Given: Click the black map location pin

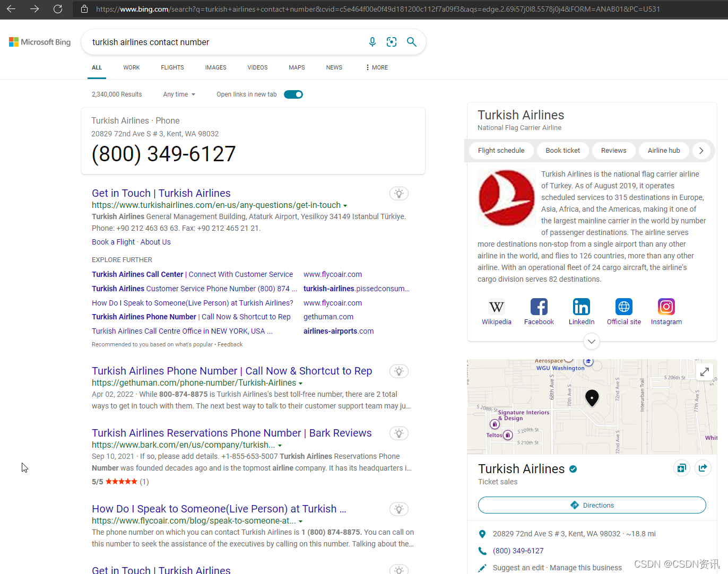Looking at the screenshot, I should coord(592,398).
